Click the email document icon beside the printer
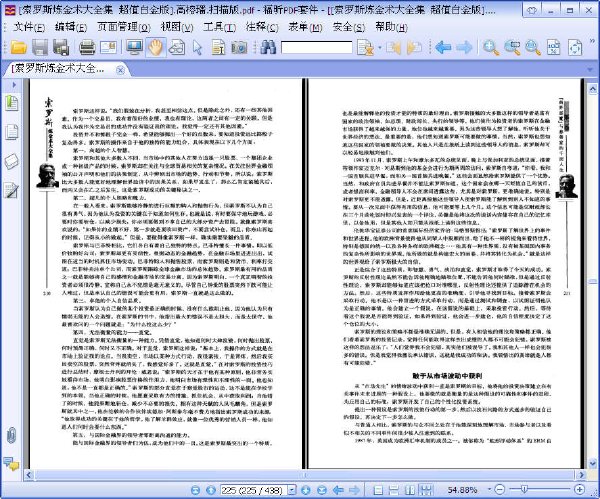Image resolution: width=600 pixels, height=499 pixels. pyautogui.click(x=108, y=48)
